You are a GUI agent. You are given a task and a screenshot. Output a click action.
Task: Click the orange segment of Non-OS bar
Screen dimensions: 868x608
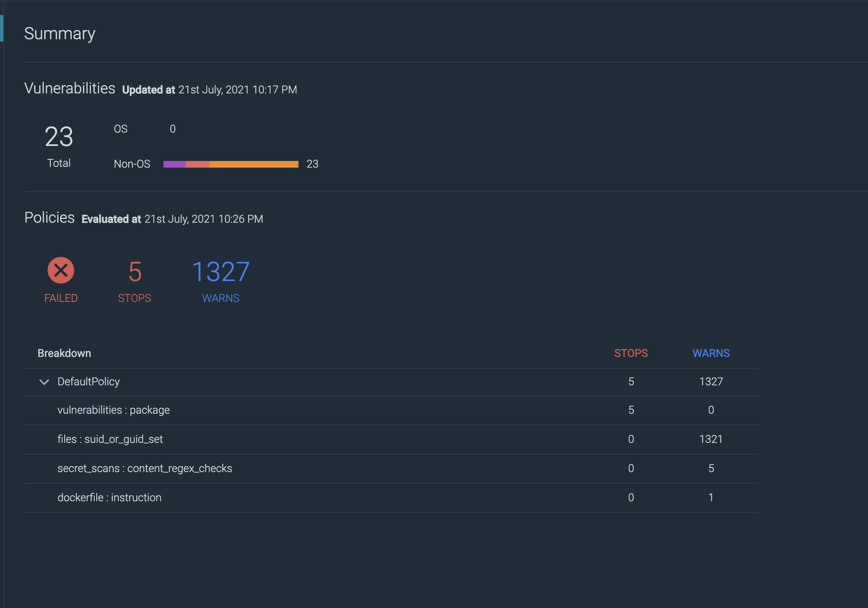point(254,164)
